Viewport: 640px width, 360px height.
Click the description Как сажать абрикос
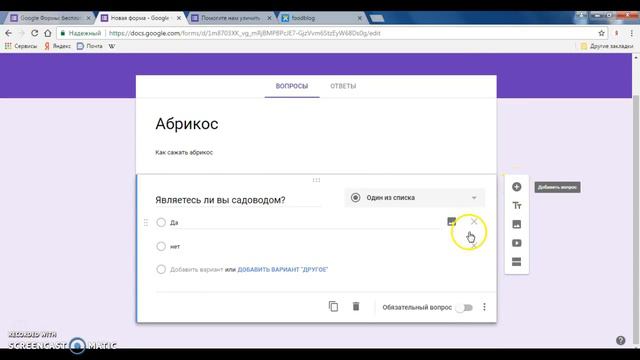point(184,152)
